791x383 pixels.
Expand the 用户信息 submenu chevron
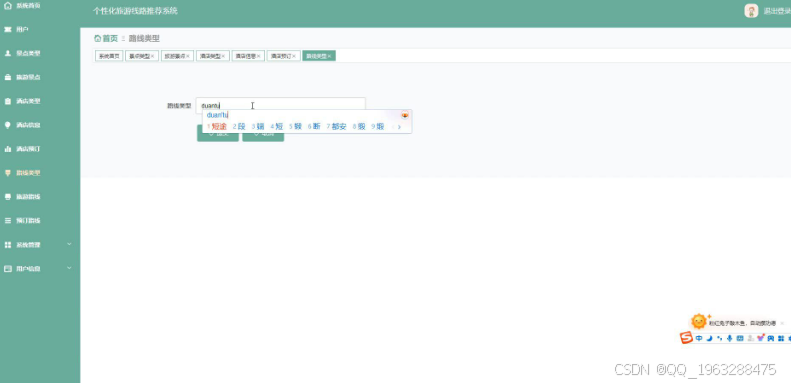pos(70,268)
